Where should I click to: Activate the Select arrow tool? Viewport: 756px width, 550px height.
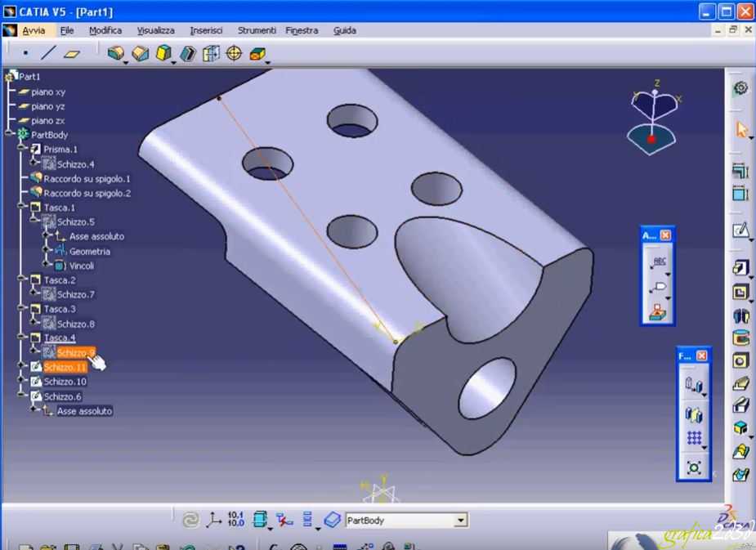(741, 130)
